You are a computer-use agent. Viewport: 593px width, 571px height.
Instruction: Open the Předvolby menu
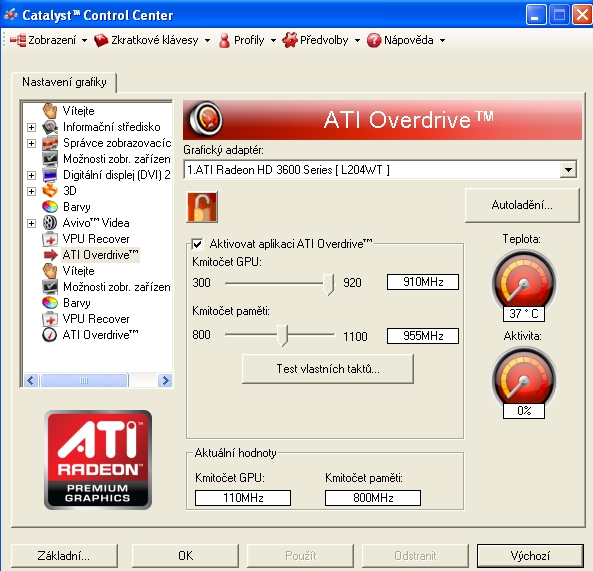(322, 40)
